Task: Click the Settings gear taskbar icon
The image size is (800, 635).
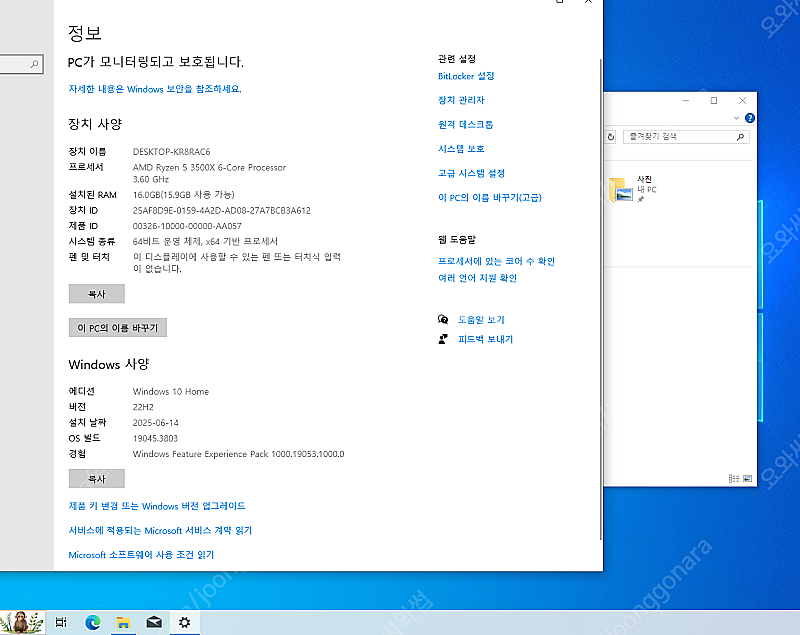Action: point(185,622)
